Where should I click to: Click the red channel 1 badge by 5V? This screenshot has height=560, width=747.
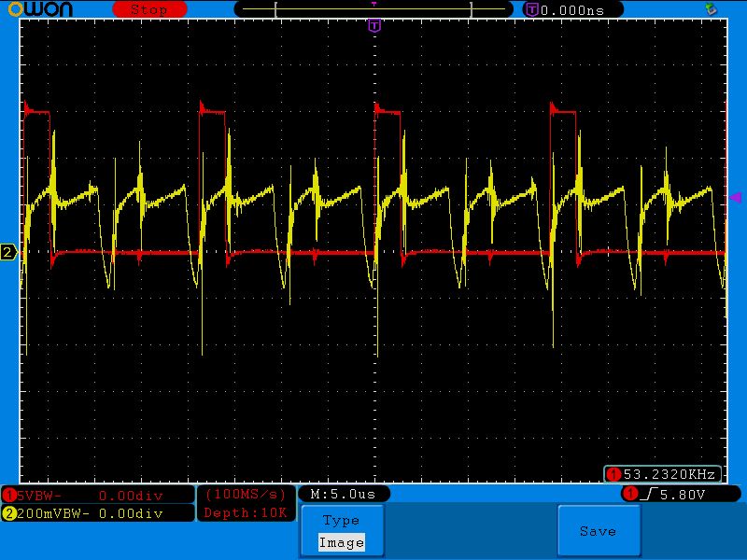point(9,496)
